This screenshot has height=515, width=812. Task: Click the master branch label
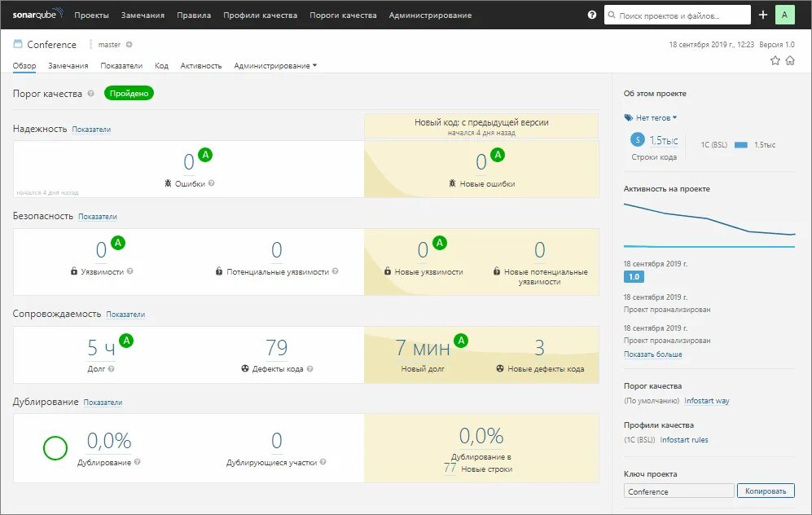[109, 45]
